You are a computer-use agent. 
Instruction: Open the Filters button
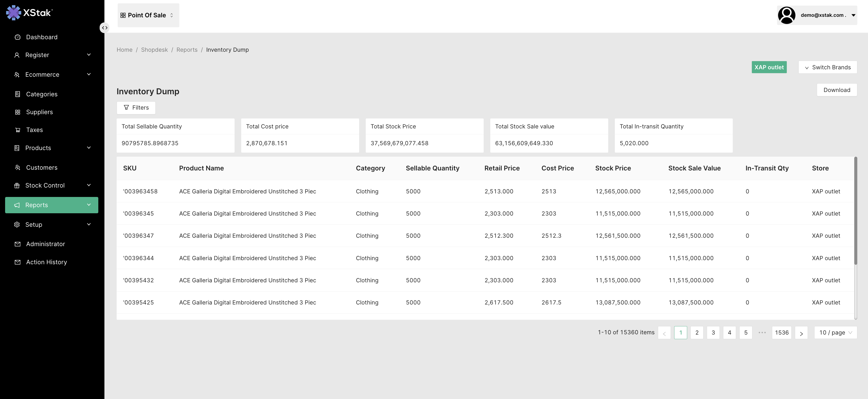click(136, 108)
